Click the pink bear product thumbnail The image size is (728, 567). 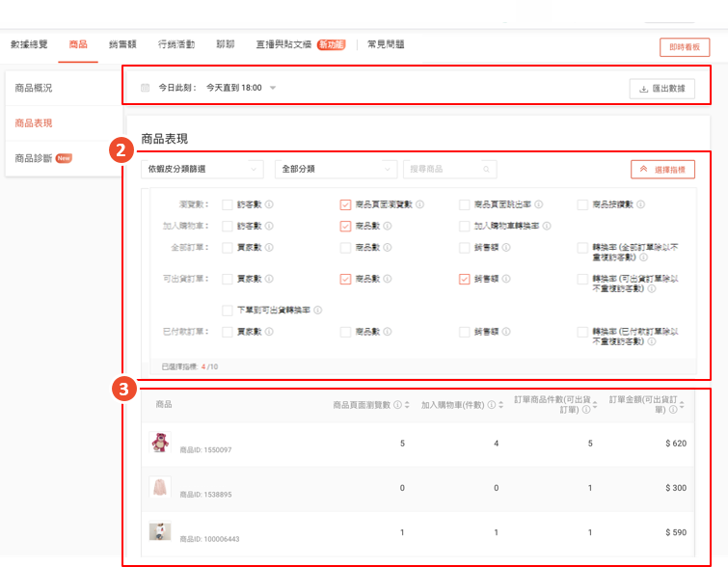(160, 442)
